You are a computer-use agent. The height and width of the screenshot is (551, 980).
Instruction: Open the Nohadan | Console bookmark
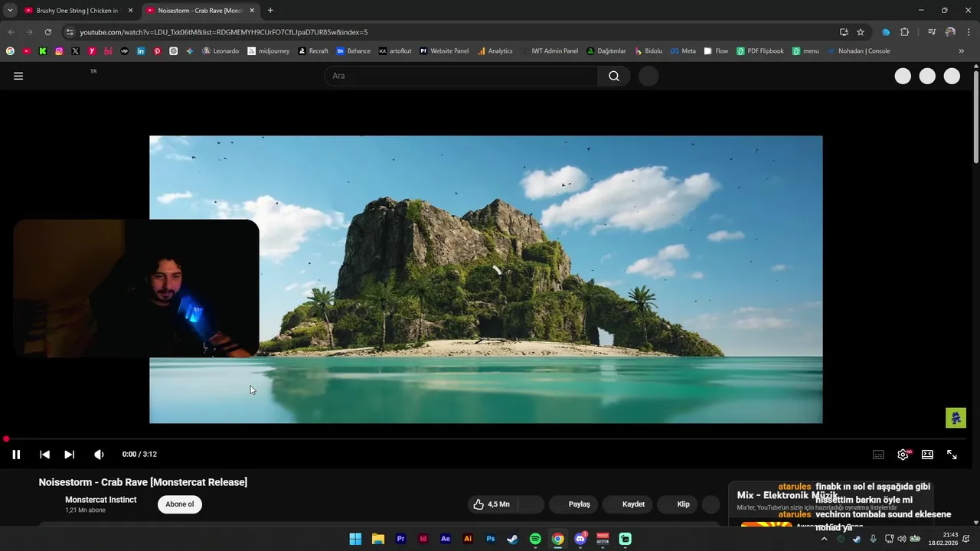click(858, 51)
